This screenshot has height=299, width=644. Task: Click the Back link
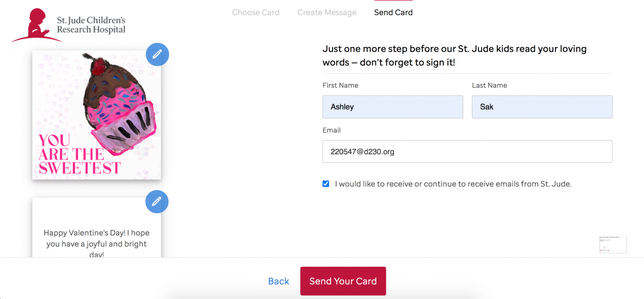coord(278,281)
